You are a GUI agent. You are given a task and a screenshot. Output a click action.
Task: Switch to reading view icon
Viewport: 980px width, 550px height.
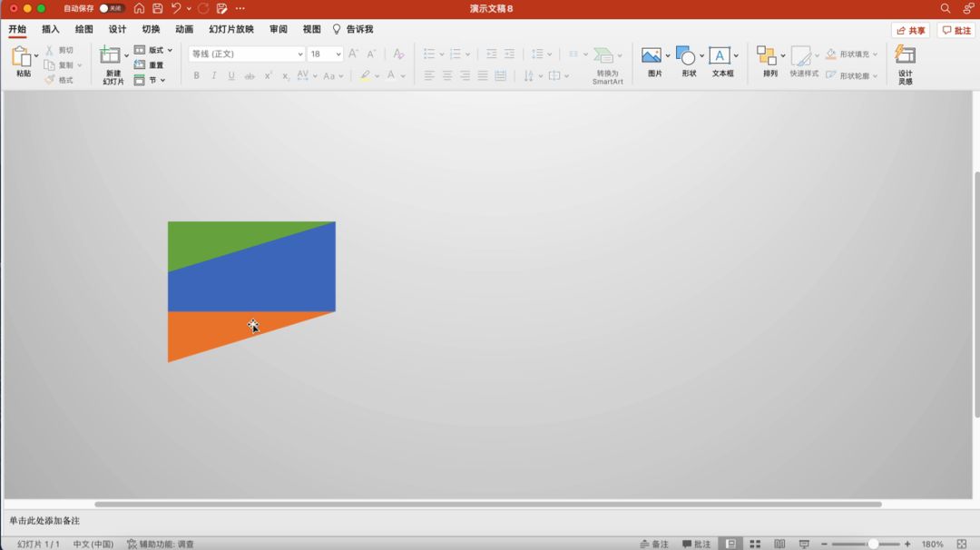click(x=779, y=544)
